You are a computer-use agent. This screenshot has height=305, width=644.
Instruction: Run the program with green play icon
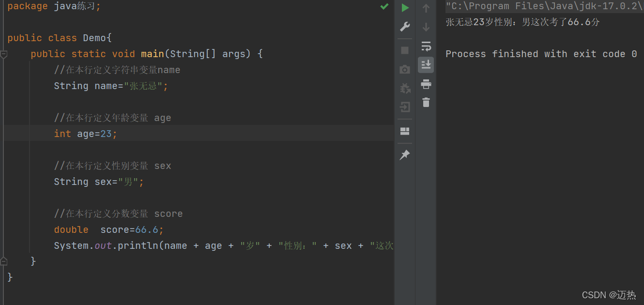pos(405,8)
